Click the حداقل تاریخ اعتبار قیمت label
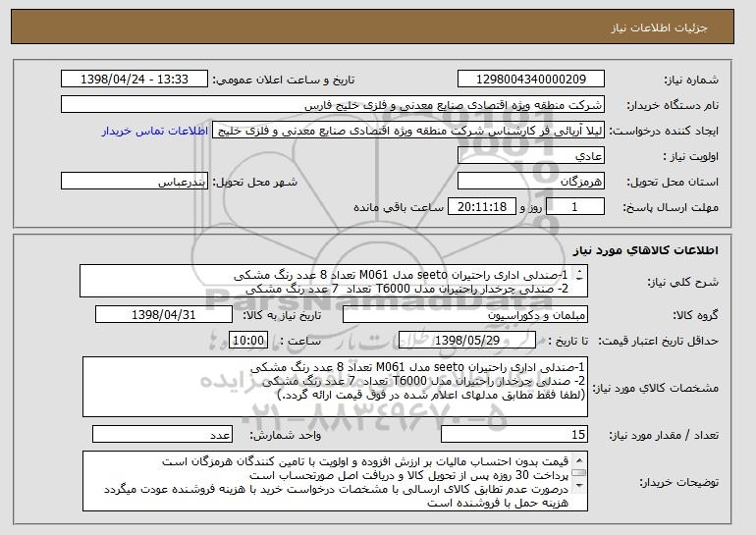This screenshot has width=756, height=535. click(x=658, y=341)
